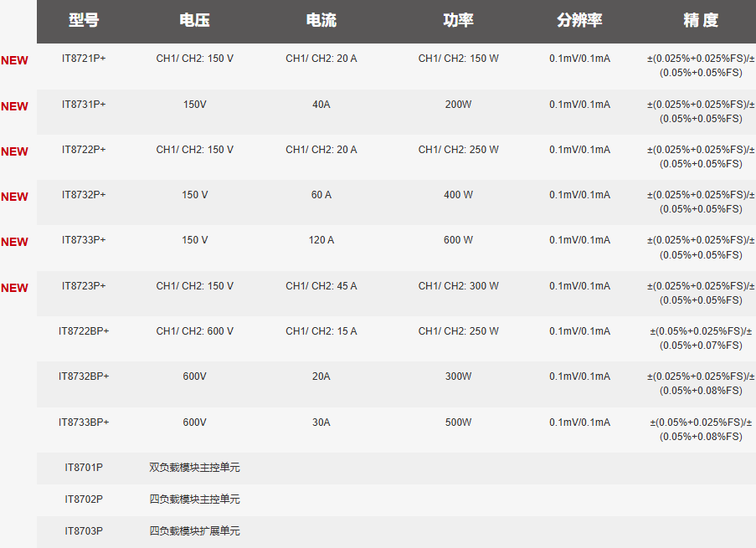
Task: Click the 20A current value
Action: tap(321, 376)
